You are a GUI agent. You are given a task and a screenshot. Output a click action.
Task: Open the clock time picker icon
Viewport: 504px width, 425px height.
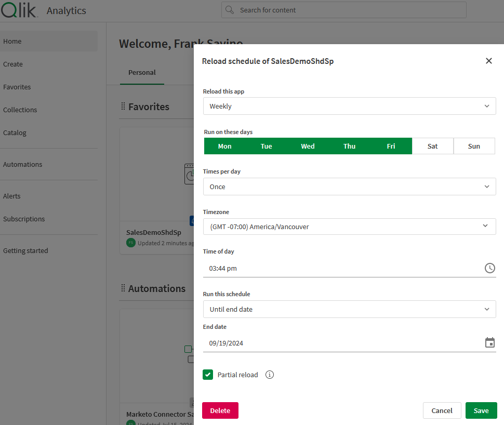490,268
